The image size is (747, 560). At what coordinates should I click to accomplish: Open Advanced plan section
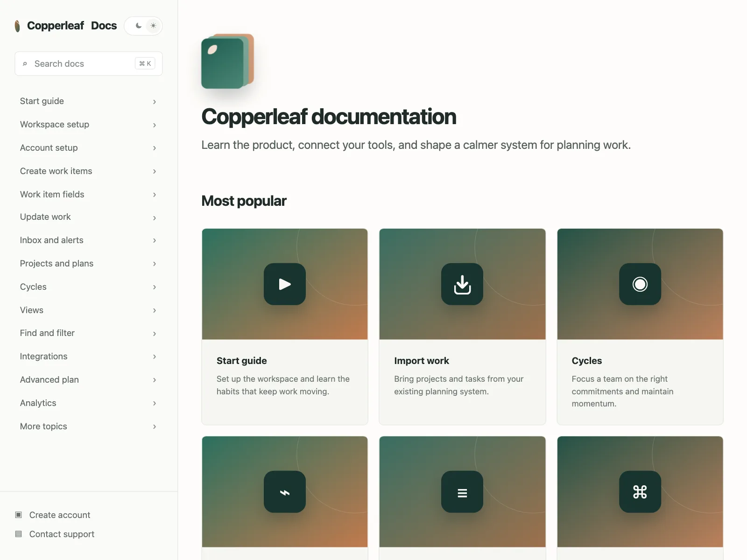[89, 380]
